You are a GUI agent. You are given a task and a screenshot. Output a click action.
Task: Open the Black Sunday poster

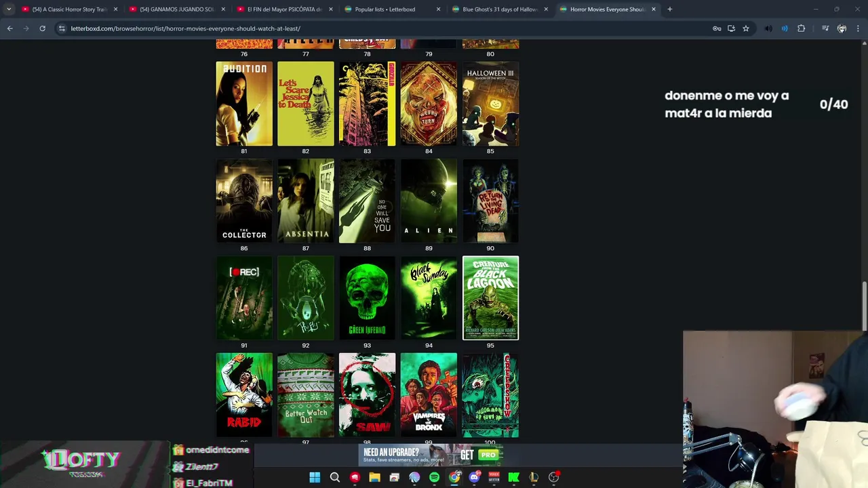coord(429,298)
